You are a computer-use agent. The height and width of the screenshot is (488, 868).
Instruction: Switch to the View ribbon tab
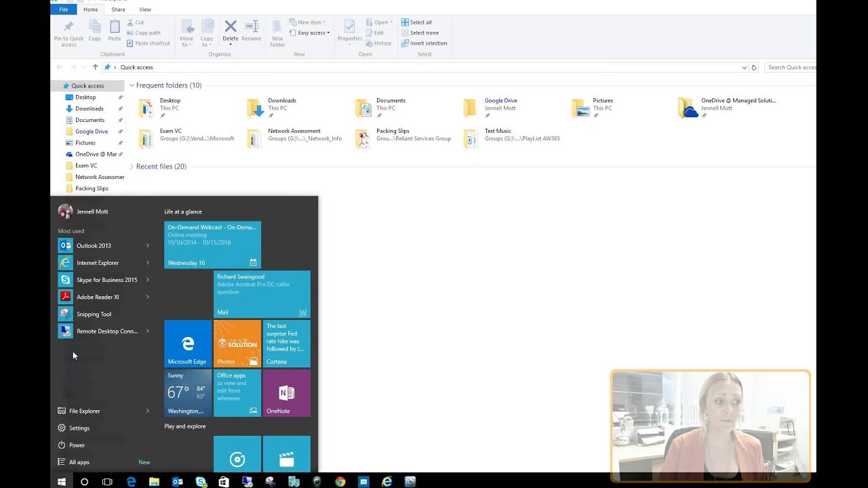[145, 9]
